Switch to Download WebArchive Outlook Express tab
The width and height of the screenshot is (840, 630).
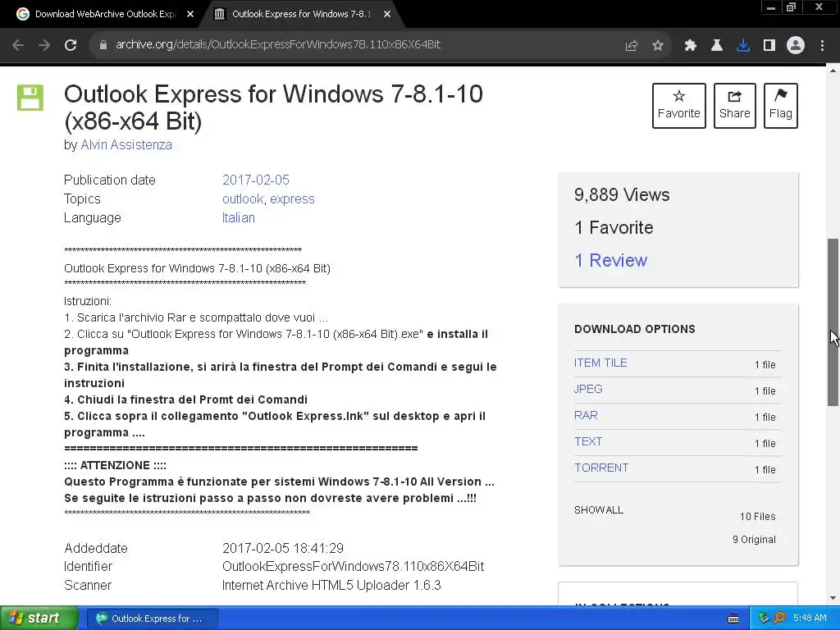104,15
